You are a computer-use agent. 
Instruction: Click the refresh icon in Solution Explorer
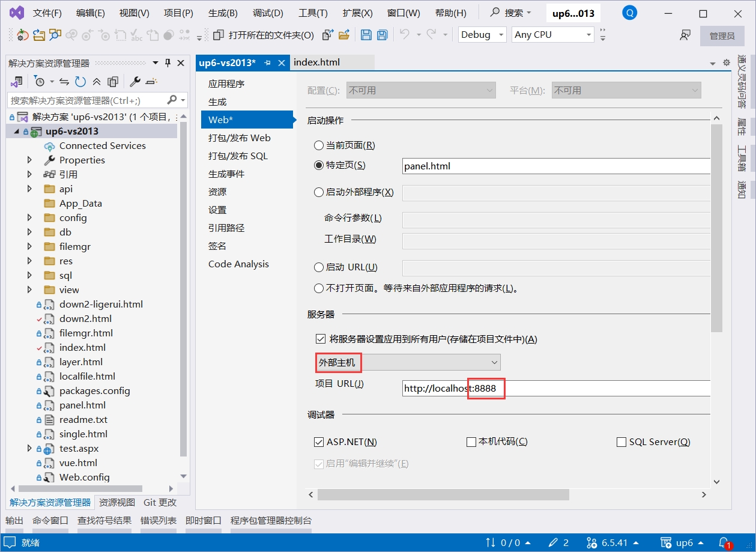click(x=80, y=82)
